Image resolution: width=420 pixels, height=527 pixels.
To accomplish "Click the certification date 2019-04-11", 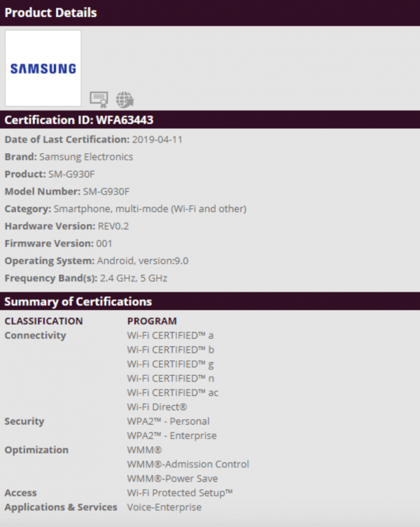I will [157, 139].
